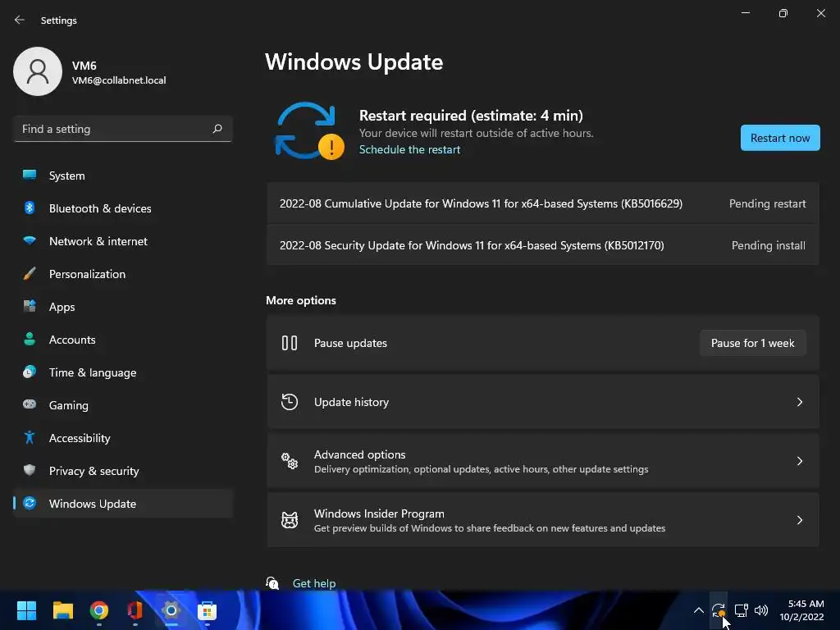Click the network tray icon

click(x=741, y=610)
